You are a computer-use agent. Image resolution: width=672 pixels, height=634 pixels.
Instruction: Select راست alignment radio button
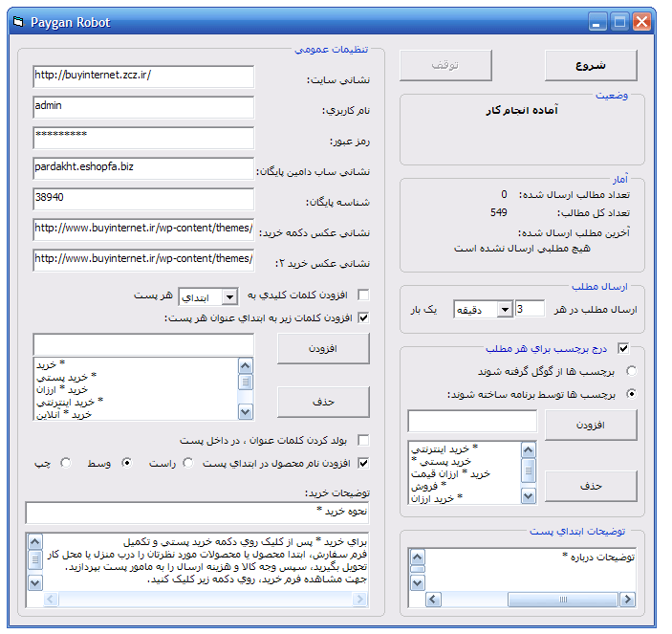(x=188, y=463)
